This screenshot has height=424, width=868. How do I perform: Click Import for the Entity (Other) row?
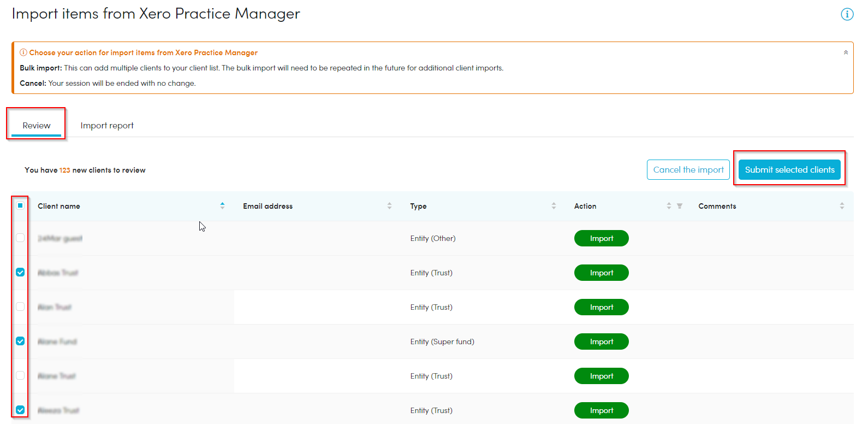tap(601, 238)
